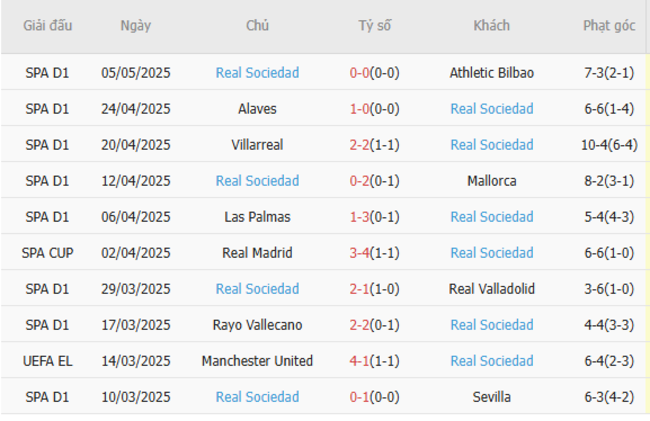Click Real Sociedad link beside Real Valladolid
This screenshot has width=650, height=421.
coord(257,289)
